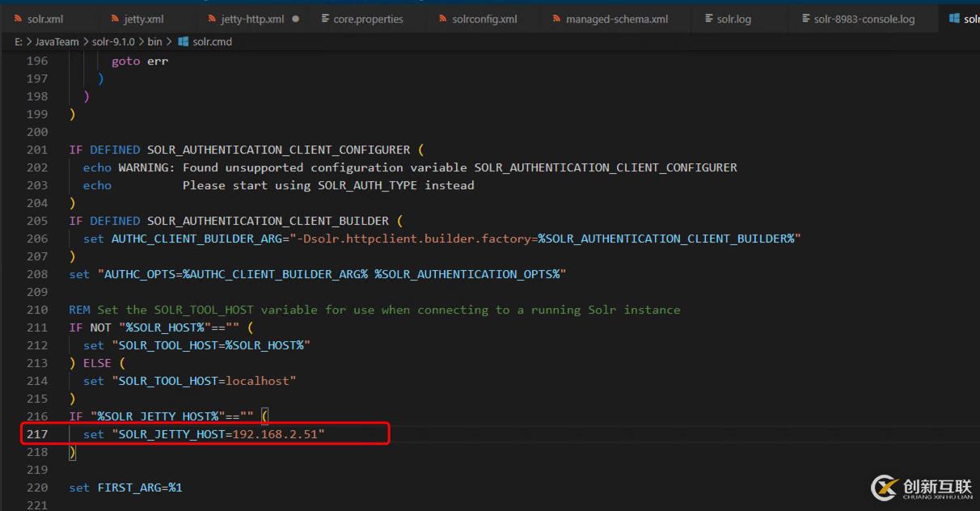Expand the JavaTeam breadcrumb folder
980x511 pixels.
coord(57,41)
